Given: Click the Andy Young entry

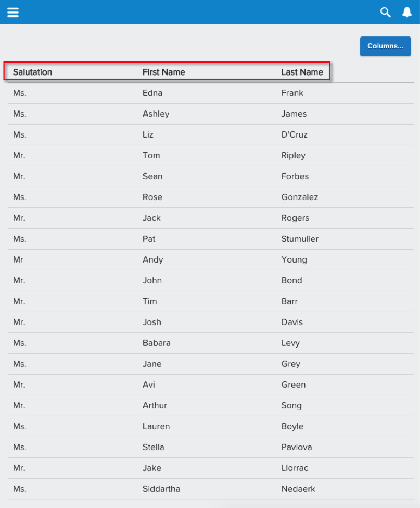Looking at the screenshot, I should 211,260.
